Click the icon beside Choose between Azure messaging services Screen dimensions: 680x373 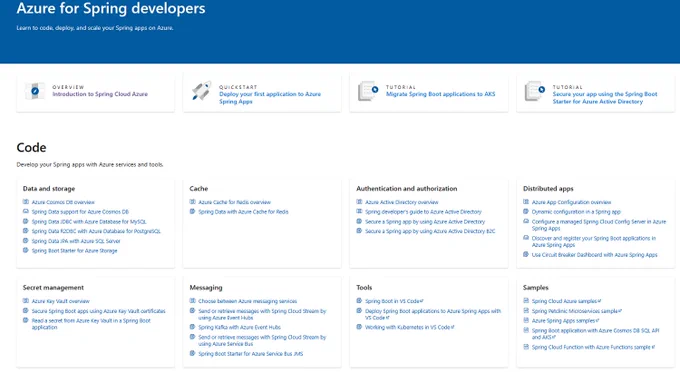[x=193, y=301]
